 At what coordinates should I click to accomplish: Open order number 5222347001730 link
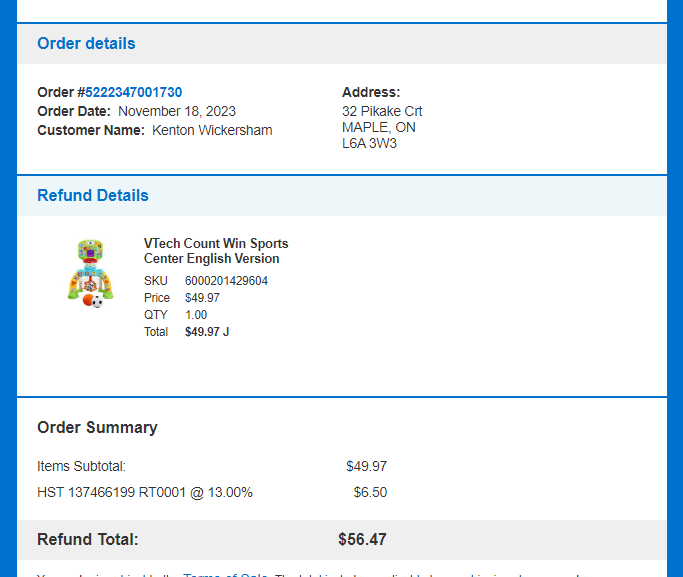click(133, 92)
